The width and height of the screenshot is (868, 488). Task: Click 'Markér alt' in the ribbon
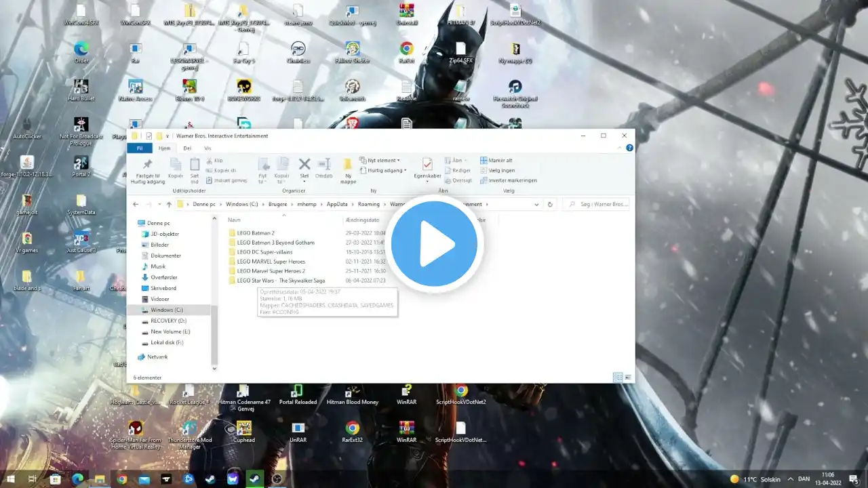point(496,161)
